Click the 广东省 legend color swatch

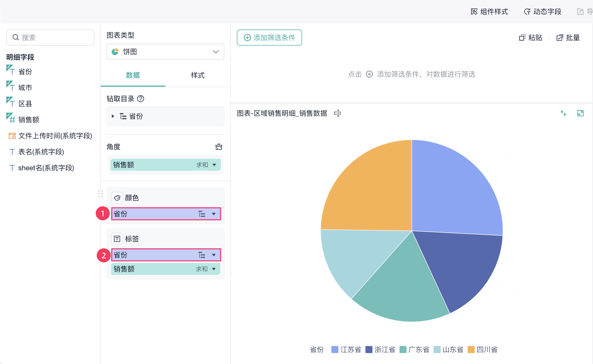(x=403, y=349)
